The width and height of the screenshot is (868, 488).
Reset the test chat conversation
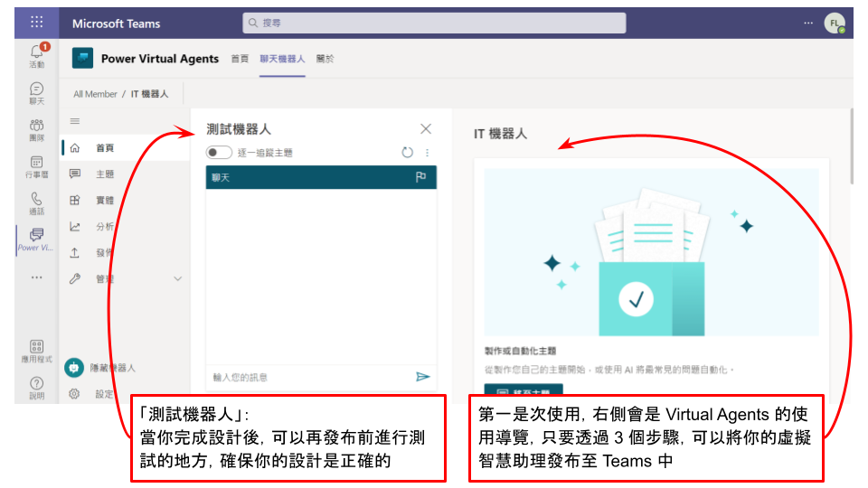tap(408, 152)
